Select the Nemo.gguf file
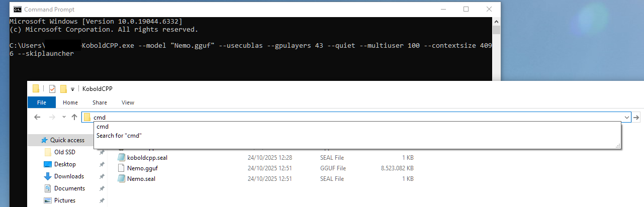This screenshot has height=207, width=644. coord(142,168)
